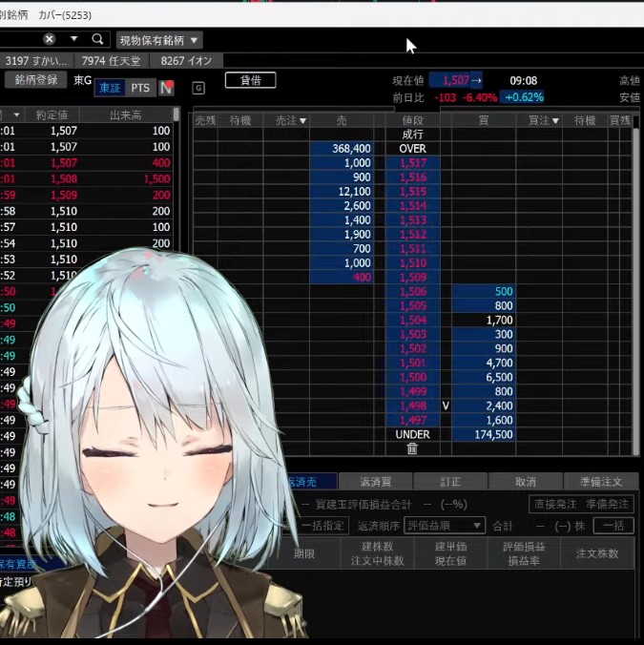Switch to PTS market toggle

140,88
